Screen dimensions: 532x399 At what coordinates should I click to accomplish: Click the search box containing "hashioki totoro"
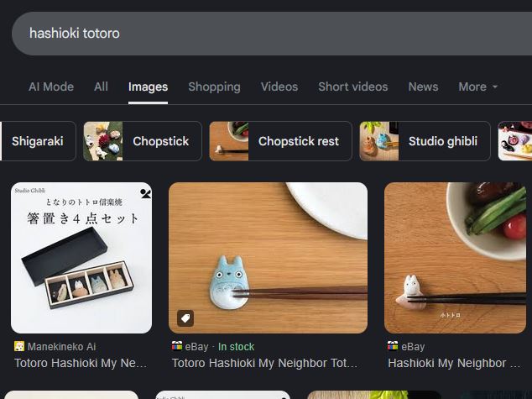click(x=271, y=34)
